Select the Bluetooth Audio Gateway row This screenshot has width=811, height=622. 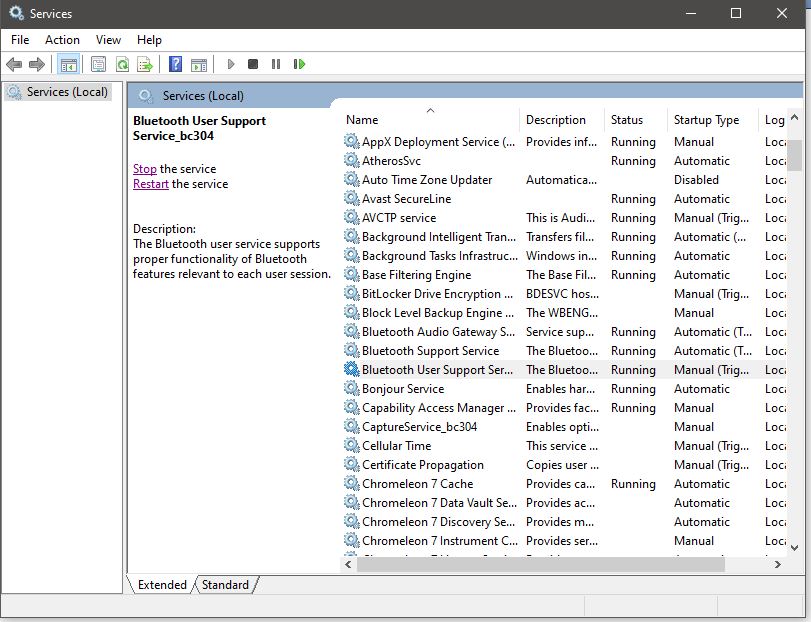coord(564,331)
